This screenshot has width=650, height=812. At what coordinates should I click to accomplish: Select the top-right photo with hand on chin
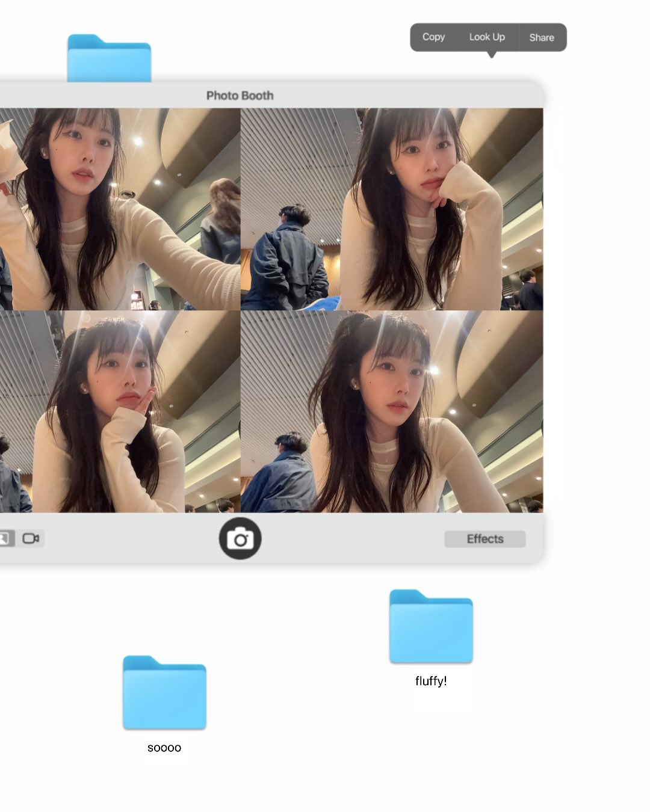[392, 209]
